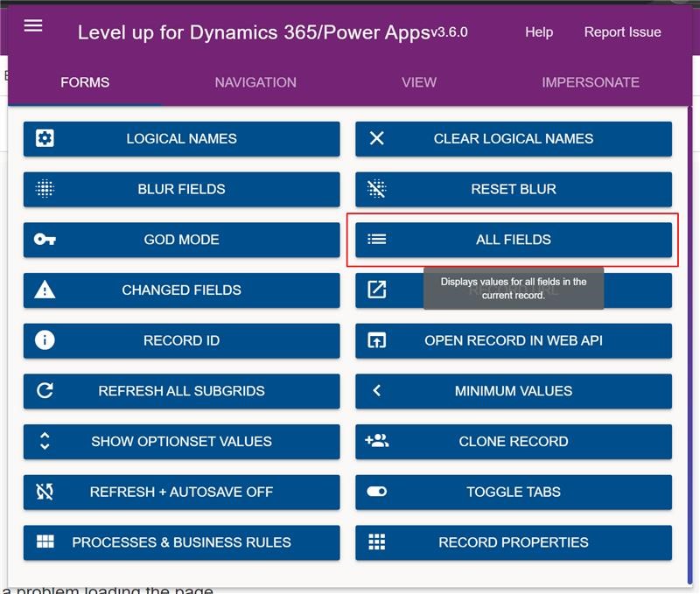700x594 pixels.
Task: Click the TOGGLE TABS label
Action: coord(514,492)
